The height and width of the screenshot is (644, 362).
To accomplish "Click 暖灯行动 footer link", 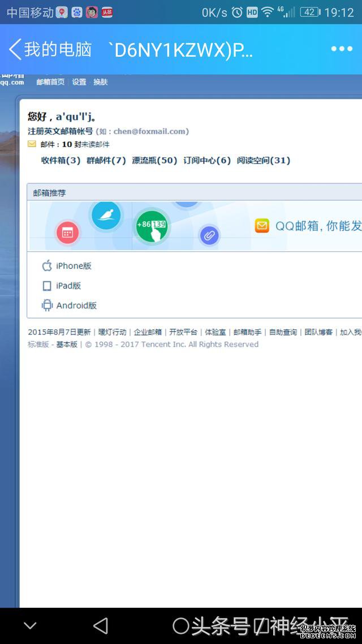I will tap(113, 332).
